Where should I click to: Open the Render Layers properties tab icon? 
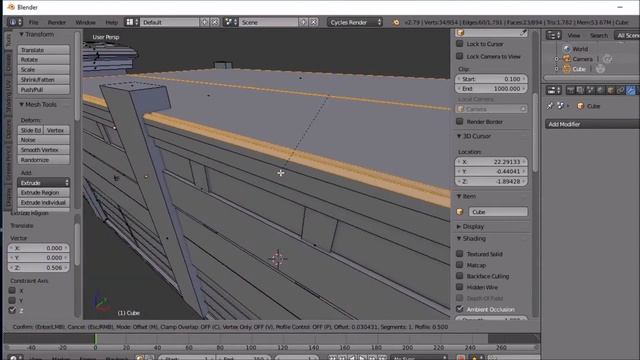[x=580, y=90]
